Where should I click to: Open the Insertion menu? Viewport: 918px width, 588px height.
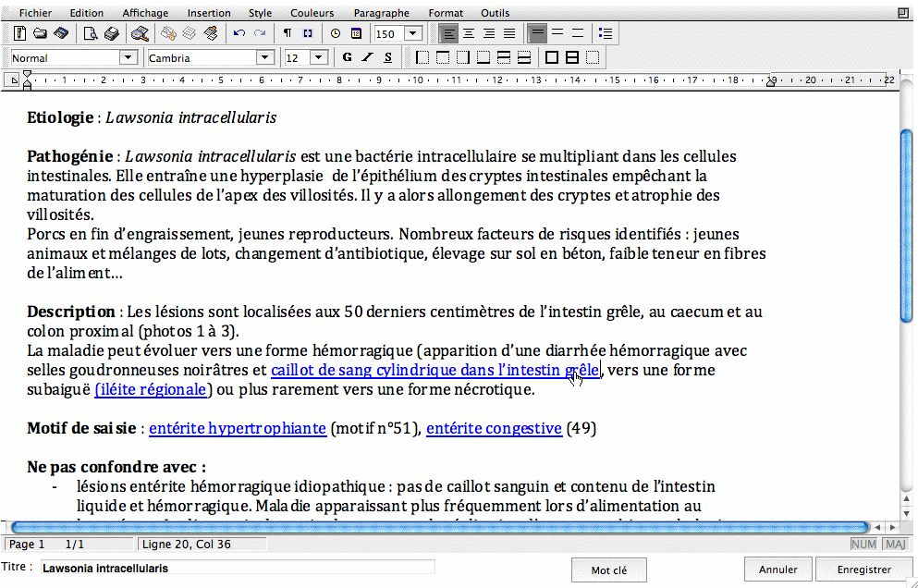209,13
